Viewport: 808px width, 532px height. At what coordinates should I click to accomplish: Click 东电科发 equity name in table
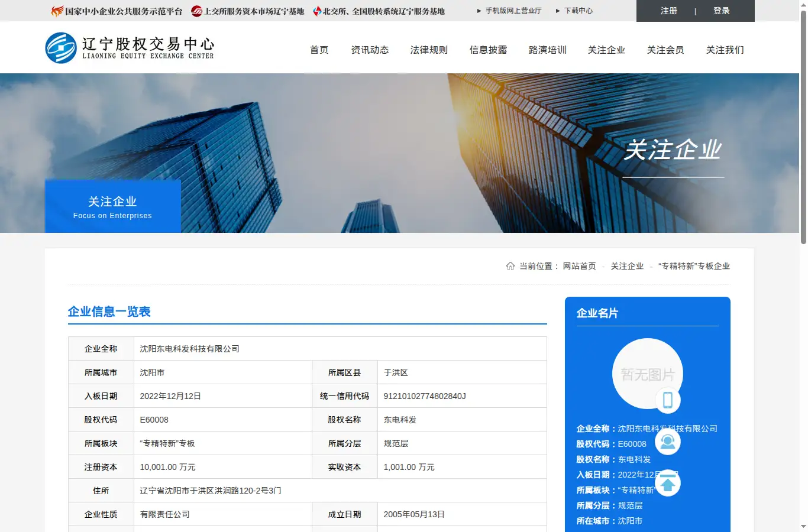(x=400, y=420)
